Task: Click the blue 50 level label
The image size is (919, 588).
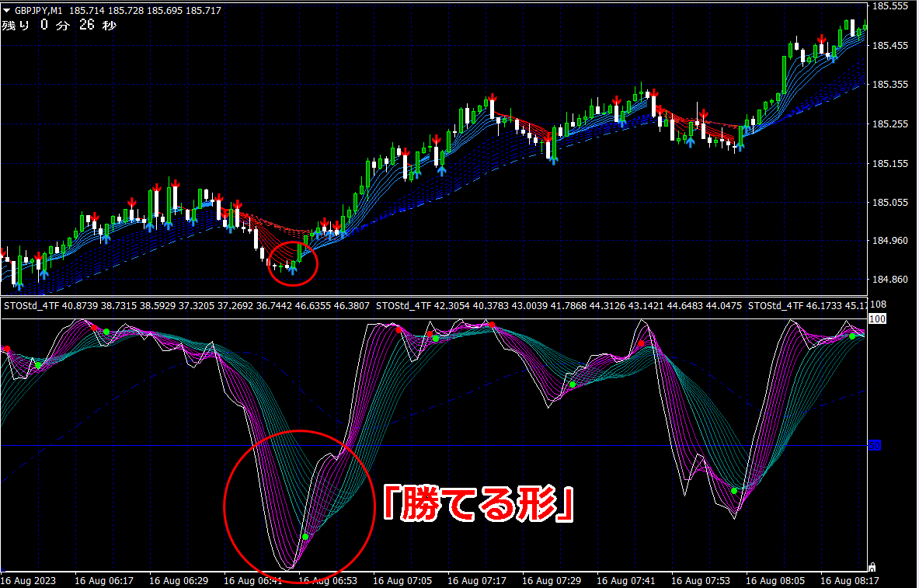Action: coord(875,446)
